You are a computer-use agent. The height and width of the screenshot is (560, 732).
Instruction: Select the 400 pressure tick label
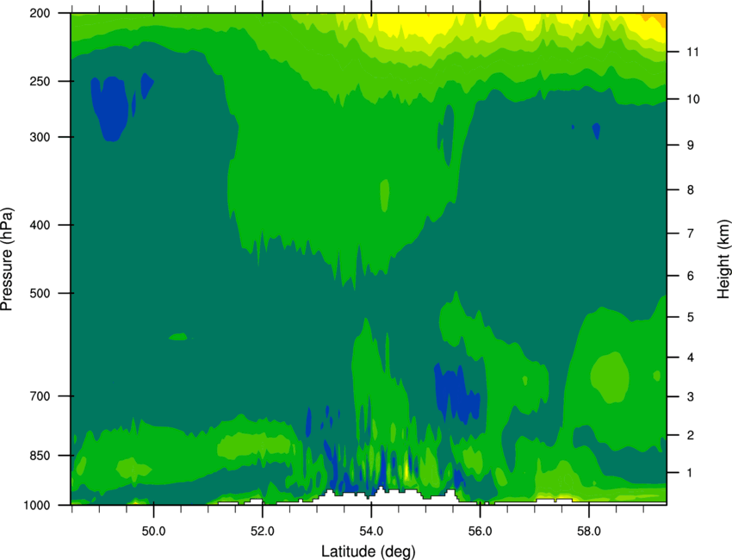coord(40,225)
